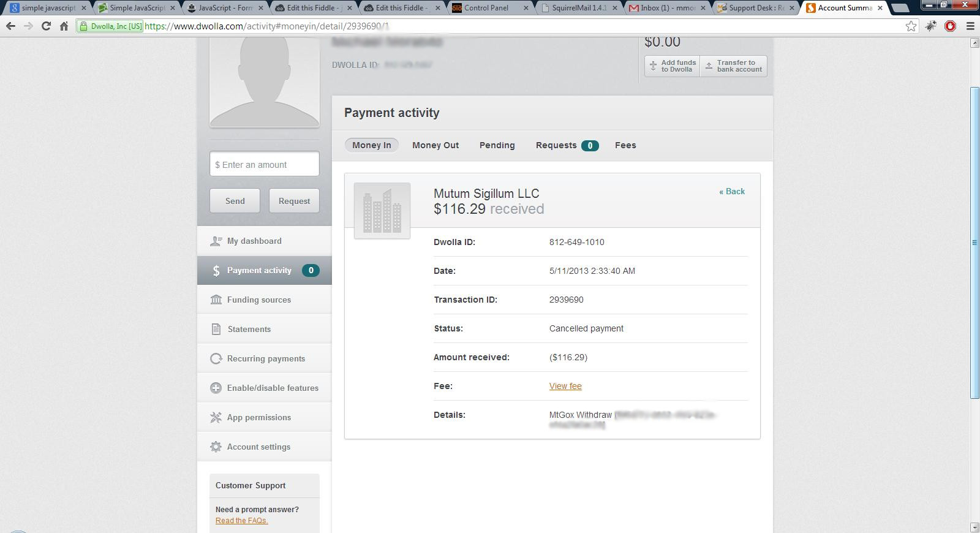980x533 pixels.
Task: Click the browser forward arrow
Action: click(28, 26)
